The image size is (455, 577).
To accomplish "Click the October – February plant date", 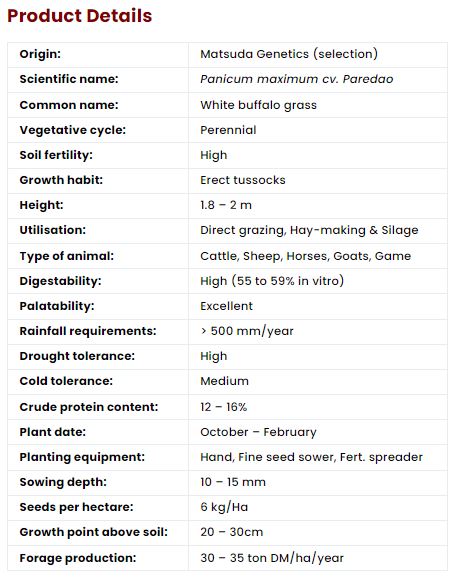I will pyautogui.click(x=258, y=432).
